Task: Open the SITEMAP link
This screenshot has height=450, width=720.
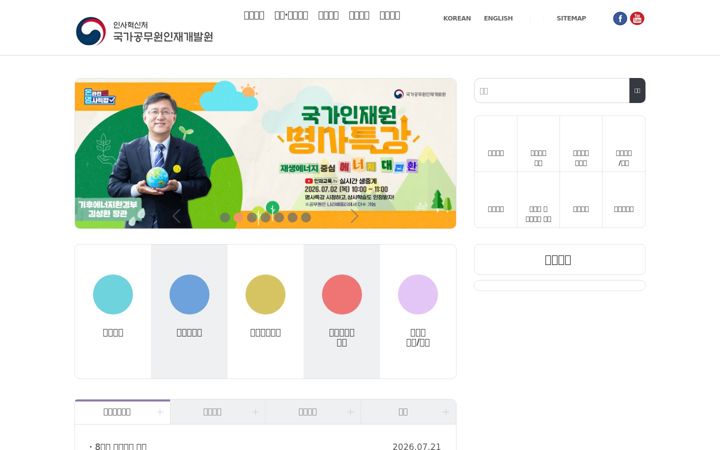Action: tap(571, 18)
